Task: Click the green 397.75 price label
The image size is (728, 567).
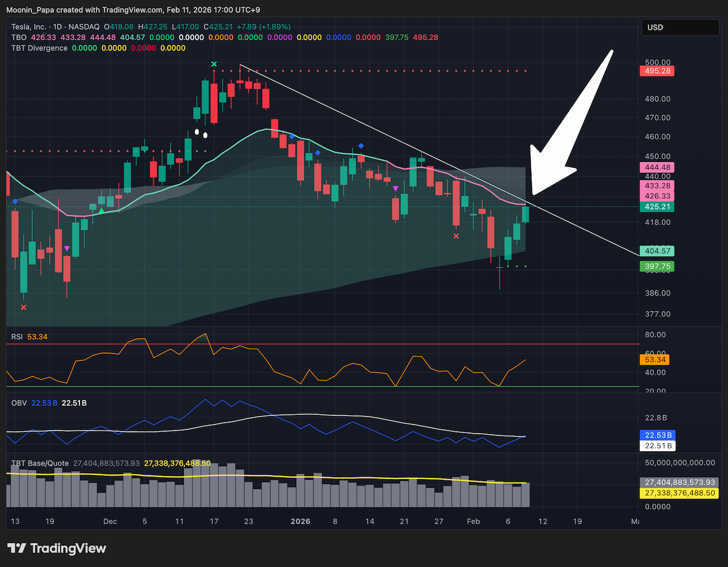Action: coord(657,266)
